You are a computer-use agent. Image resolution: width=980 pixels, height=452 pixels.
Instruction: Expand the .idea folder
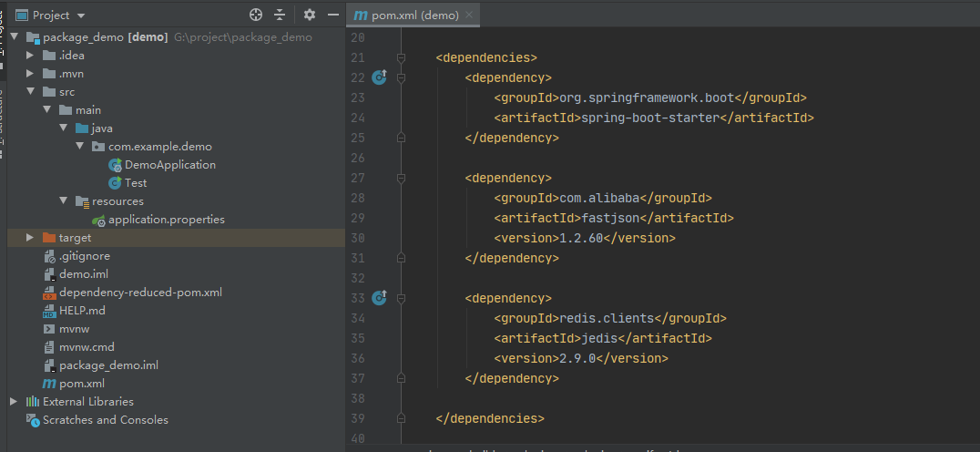tap(30, 56)
